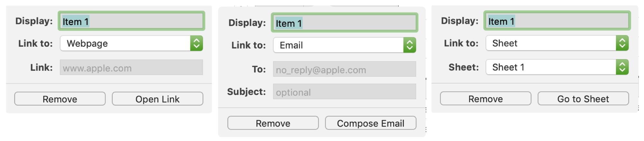Viewport: 644px width, 141px height.
Task: Open the Email link type dropdown
Action: [345, 45]
